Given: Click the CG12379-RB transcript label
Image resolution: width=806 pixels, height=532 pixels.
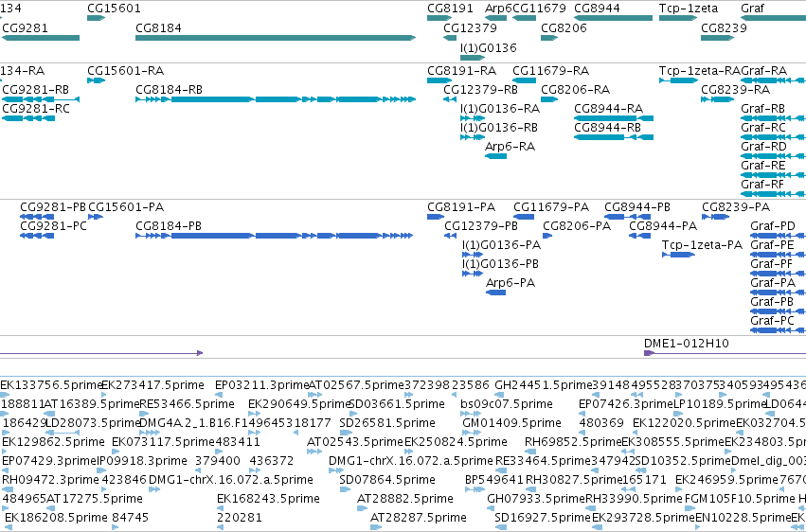Looking at the screenshot, I should (x=480, y=90).
